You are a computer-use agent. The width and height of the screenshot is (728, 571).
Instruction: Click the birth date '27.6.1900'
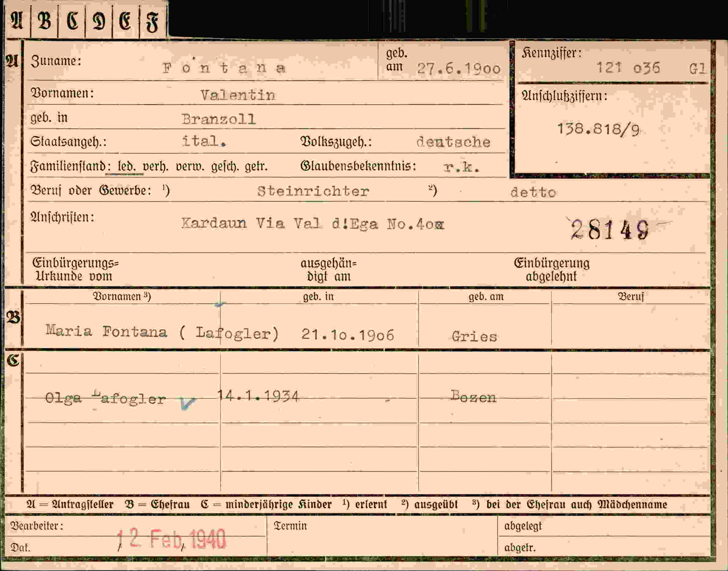(459, 69)
